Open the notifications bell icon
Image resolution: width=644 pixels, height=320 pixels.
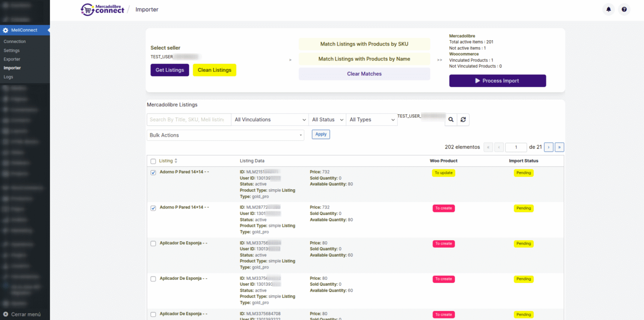tap(608, 9)
